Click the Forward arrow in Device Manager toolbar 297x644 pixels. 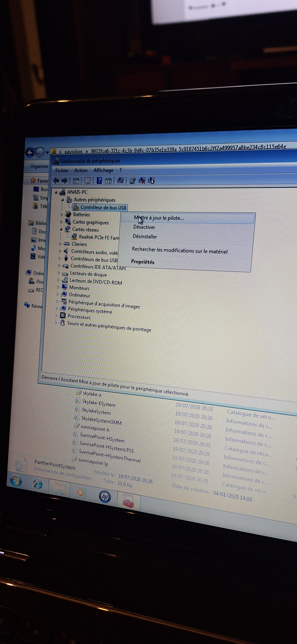[x=64, y=181]
